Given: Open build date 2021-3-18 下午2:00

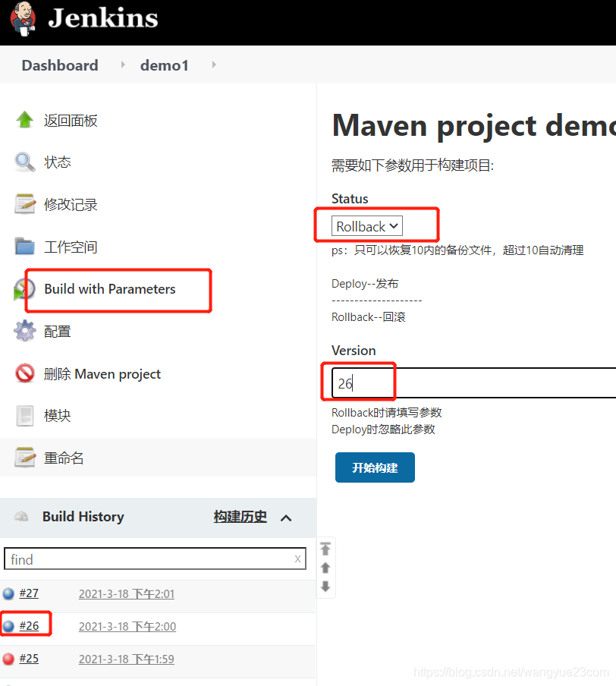Looking at the screenshot, I should tap(127, 627).
